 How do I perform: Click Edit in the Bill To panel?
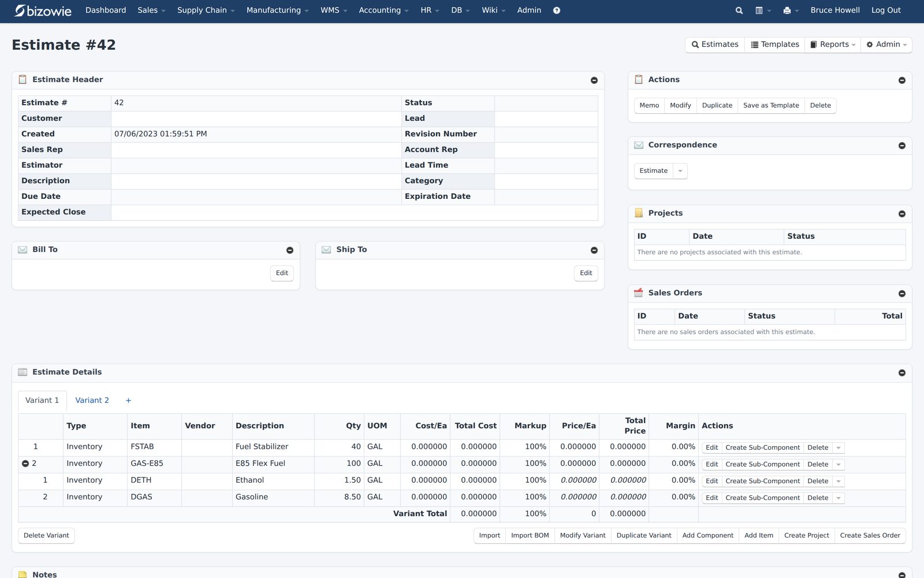[282, 273]
